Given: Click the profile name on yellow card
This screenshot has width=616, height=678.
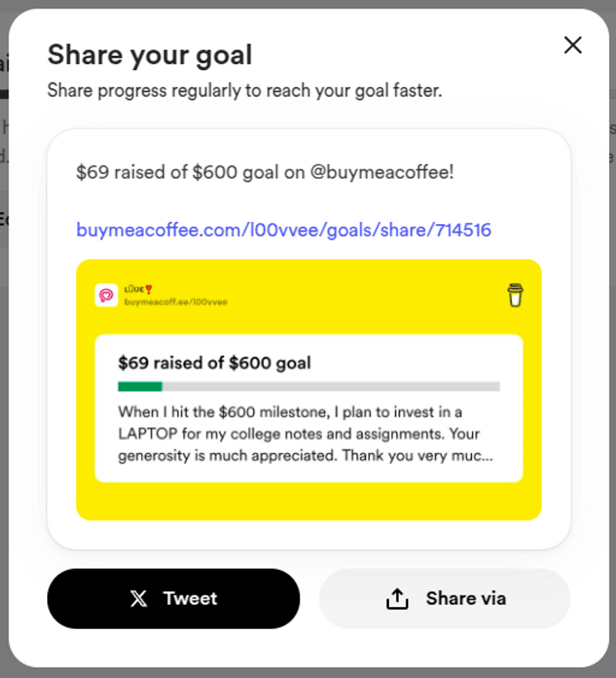Looking at the screenshot, I should 134,289.
